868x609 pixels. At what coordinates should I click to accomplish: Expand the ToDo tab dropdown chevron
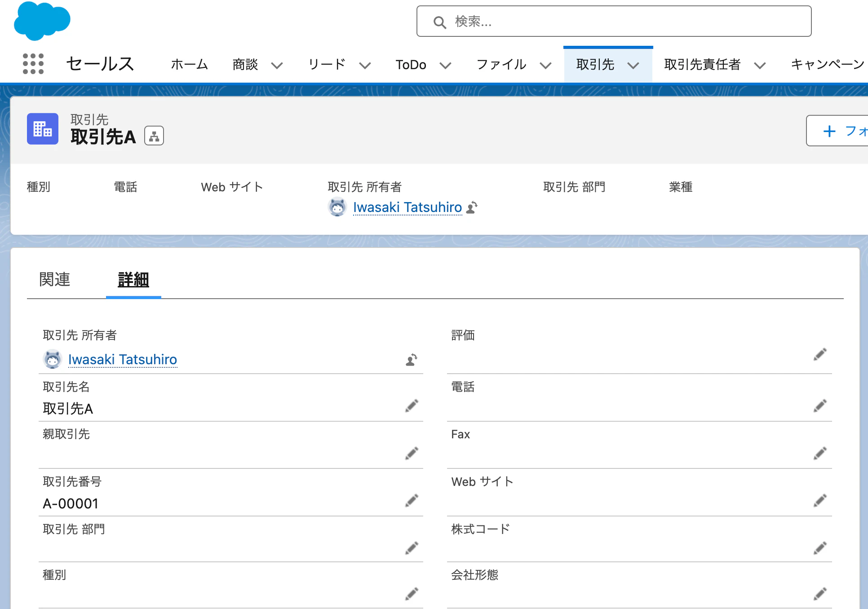tap(445, 66)
